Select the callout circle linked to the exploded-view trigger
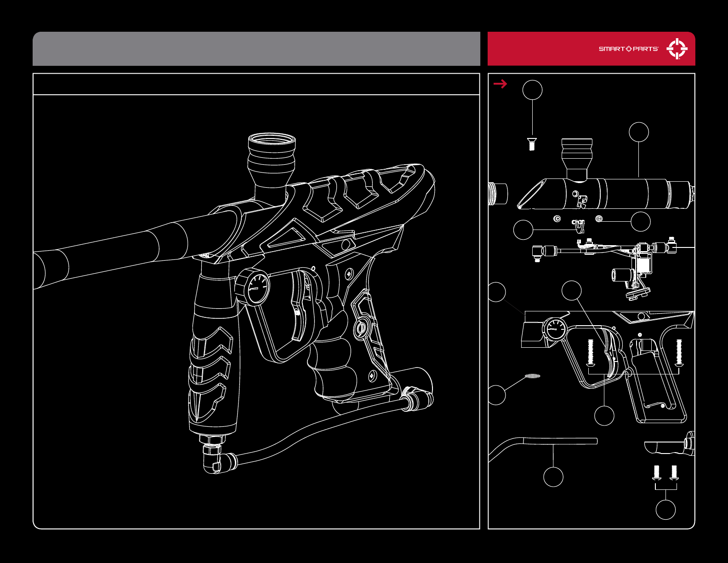The width and height of the screenshot is (728, 563). [572, 290]
